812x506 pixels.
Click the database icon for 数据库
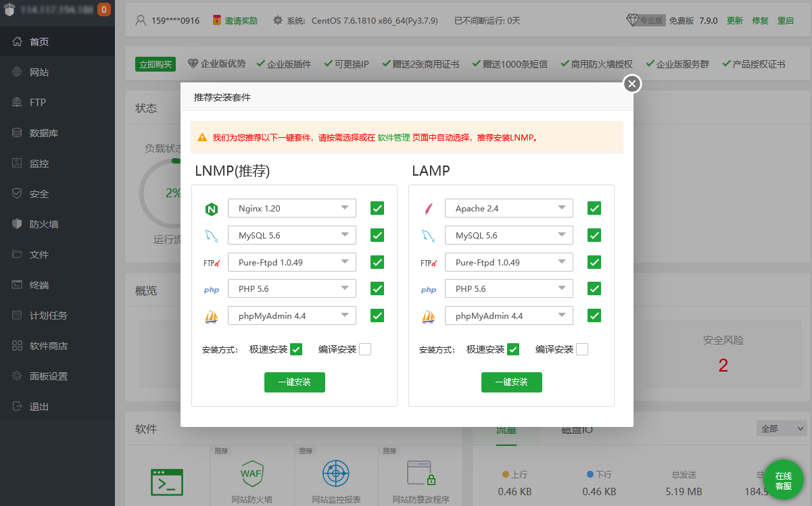click(18, 133)
